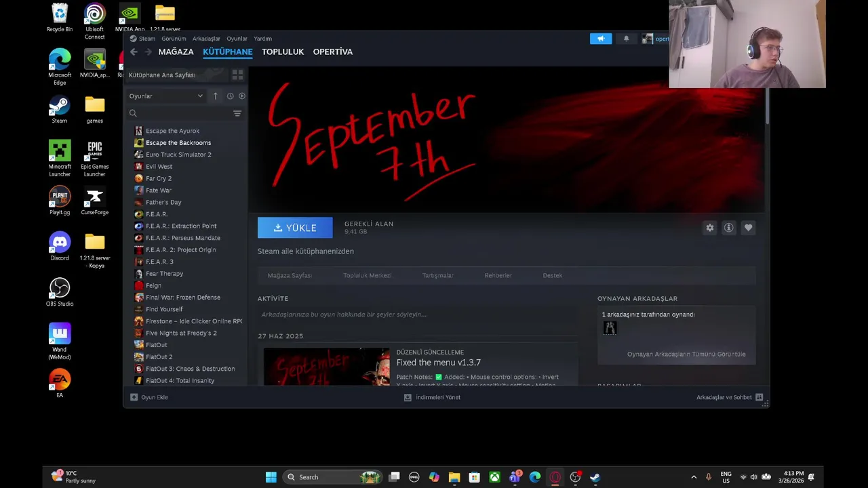868x488 pixels.
Task: Click the friend avatar under Oynayan Arkadaşlar
Action: point(610,328)
